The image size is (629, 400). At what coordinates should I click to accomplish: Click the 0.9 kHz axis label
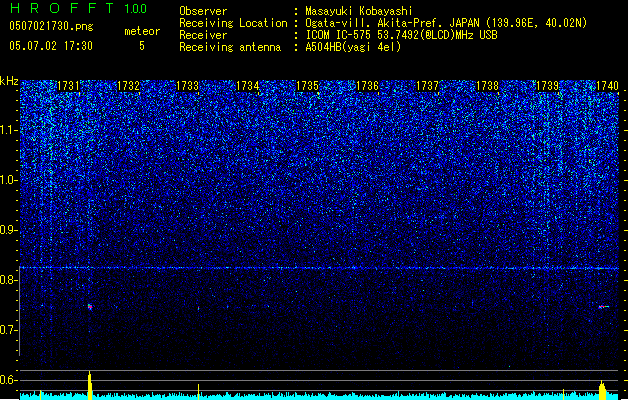click(9, 230)
